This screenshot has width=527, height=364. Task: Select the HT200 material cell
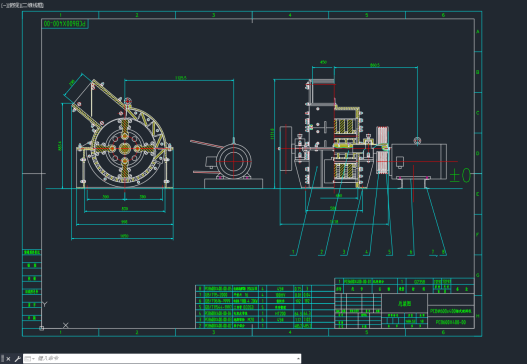[280, 313]
